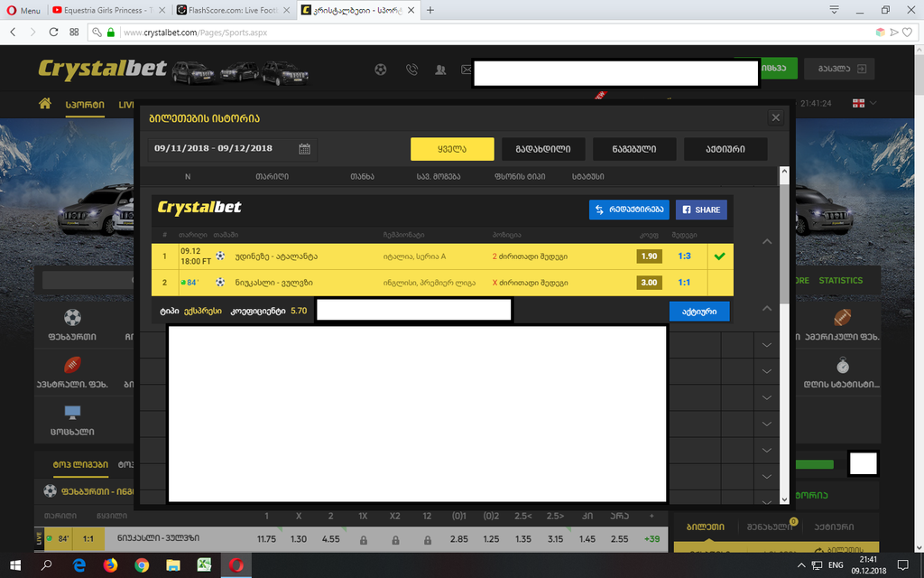Expand fifth ticket row down-chevron
The image size is (924, 578).
click(767, 450)
